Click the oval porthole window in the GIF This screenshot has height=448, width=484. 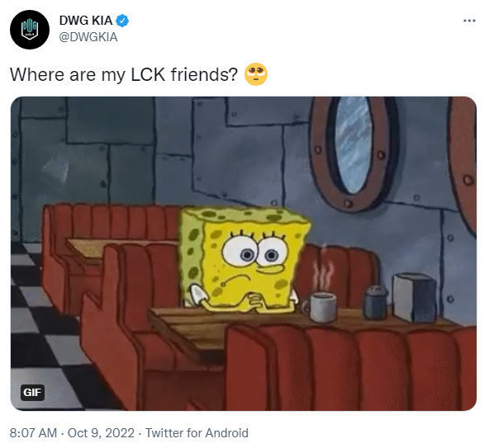353,145
